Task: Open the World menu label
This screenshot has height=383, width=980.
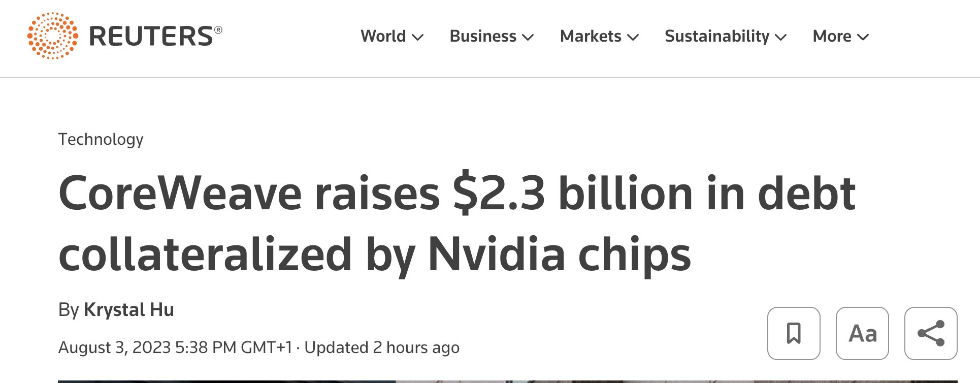Action: pos(383,36)
